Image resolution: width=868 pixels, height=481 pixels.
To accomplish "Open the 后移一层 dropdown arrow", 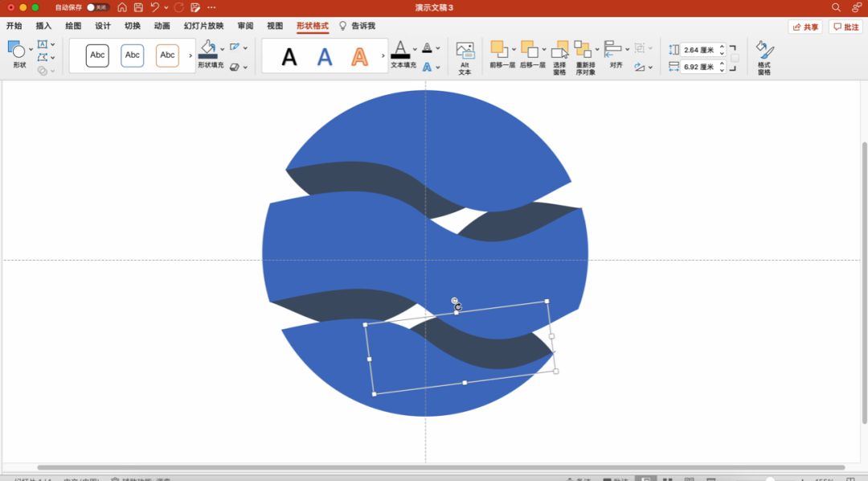I will (x=543, y=49).
